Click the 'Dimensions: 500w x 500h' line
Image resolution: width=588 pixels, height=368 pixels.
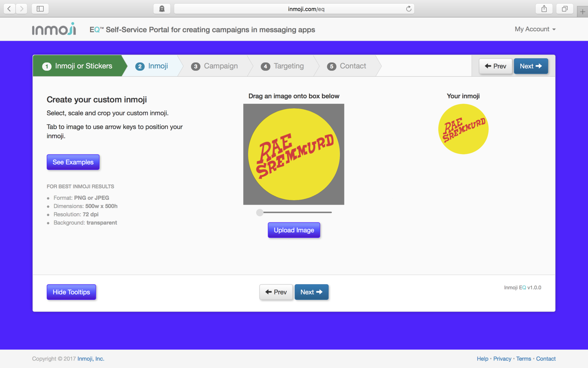85,206
